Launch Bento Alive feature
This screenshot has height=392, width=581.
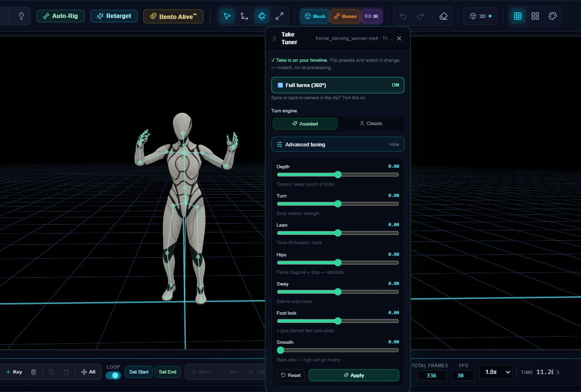tap(173, 17)
